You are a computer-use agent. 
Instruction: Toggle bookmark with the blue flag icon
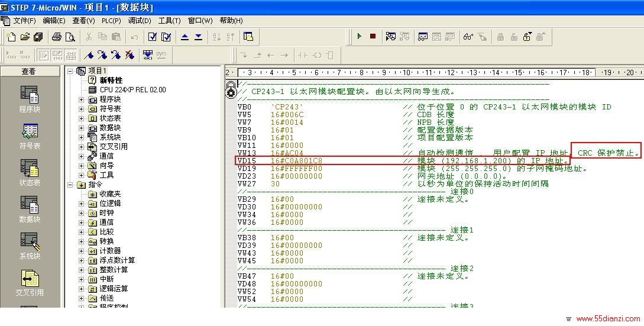(89, 54)
